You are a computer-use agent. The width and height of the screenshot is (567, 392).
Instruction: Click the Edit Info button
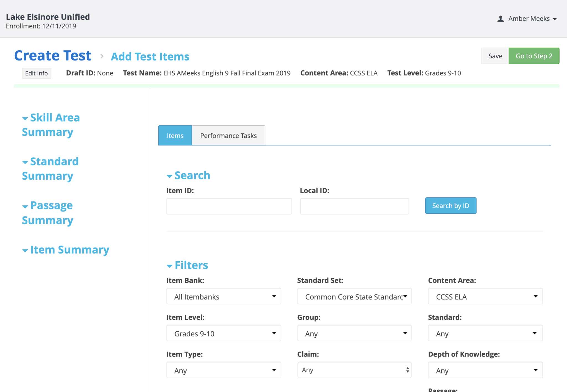point(37,73)
